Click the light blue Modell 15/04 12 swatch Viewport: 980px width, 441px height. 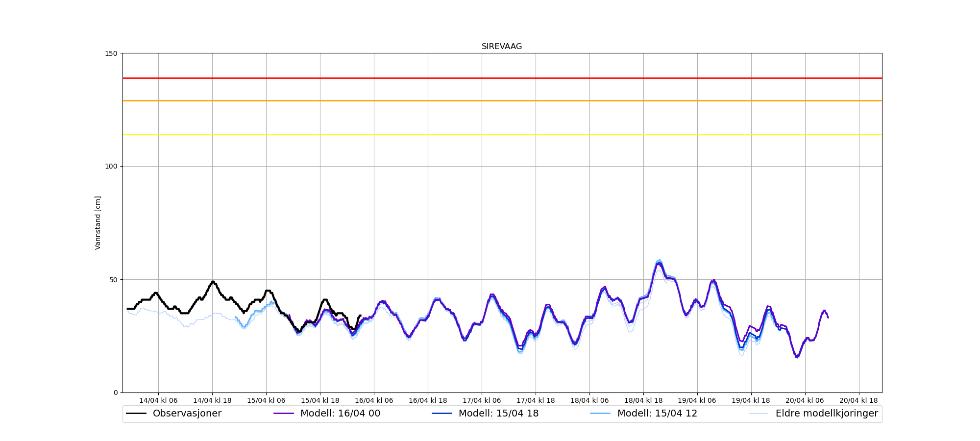coord(601,414)
